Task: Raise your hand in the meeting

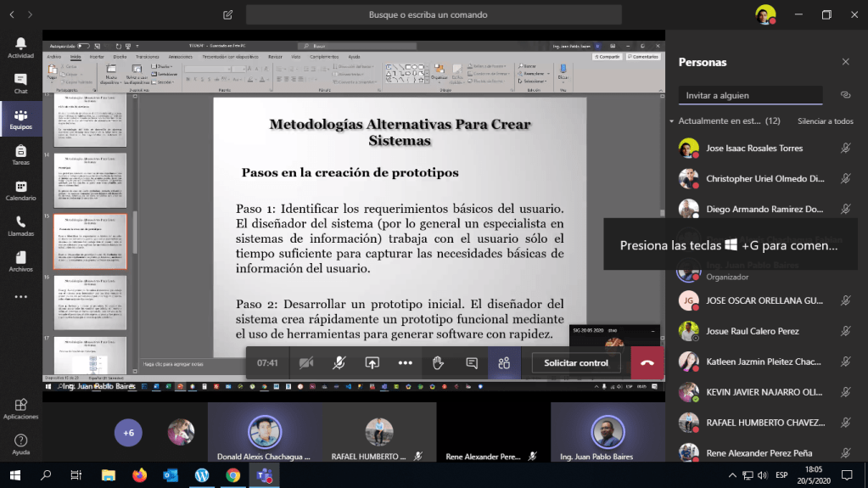Action: 438,362
